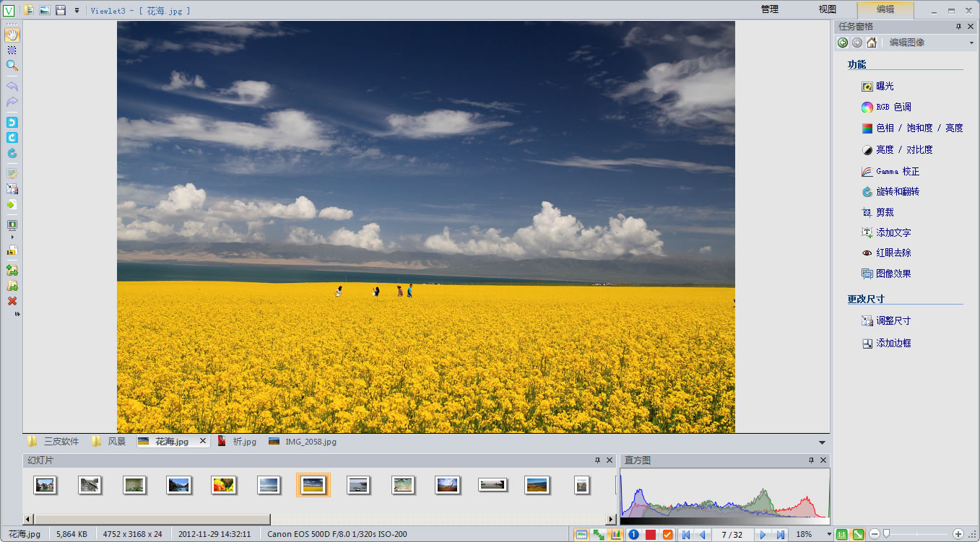The image size is (980, 542).
Task: Toggle the 1:1 actual size button
Action: [842, 535]
